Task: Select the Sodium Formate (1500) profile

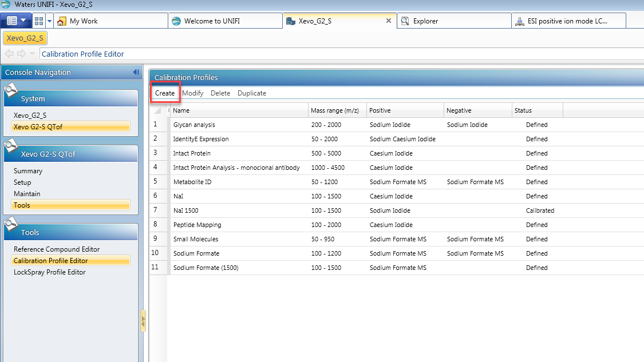Action: [397, 268]
